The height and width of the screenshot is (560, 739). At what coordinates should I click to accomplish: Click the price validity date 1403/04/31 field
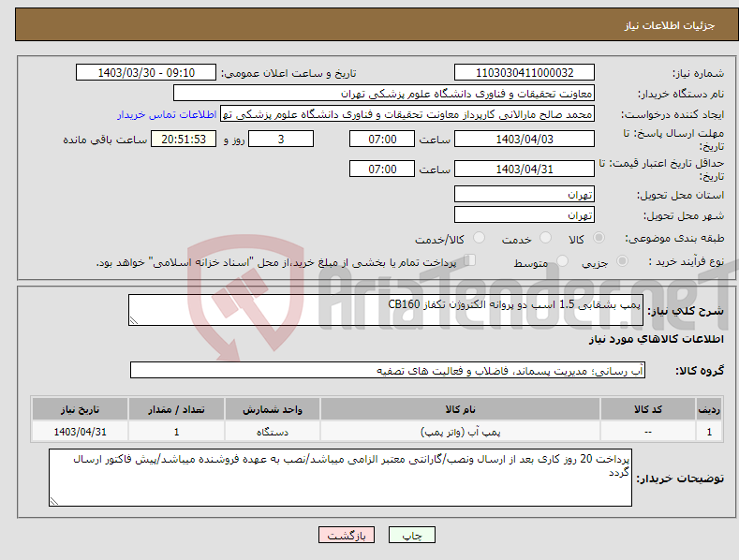[x=525, y=169]
